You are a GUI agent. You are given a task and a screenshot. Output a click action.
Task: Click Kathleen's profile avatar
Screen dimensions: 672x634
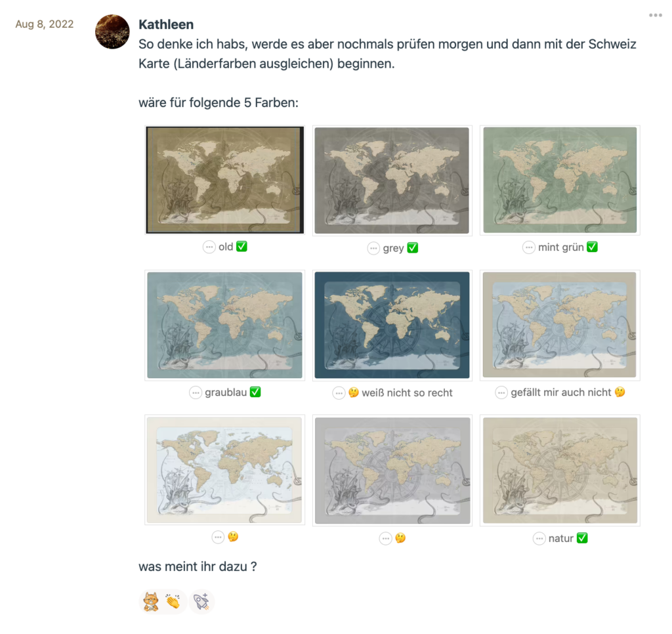coord(112,32)
